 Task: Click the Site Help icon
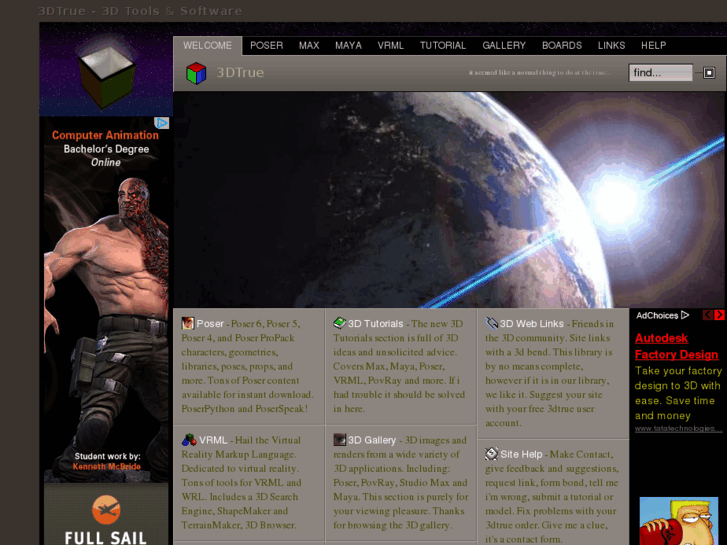coord(491,453)
